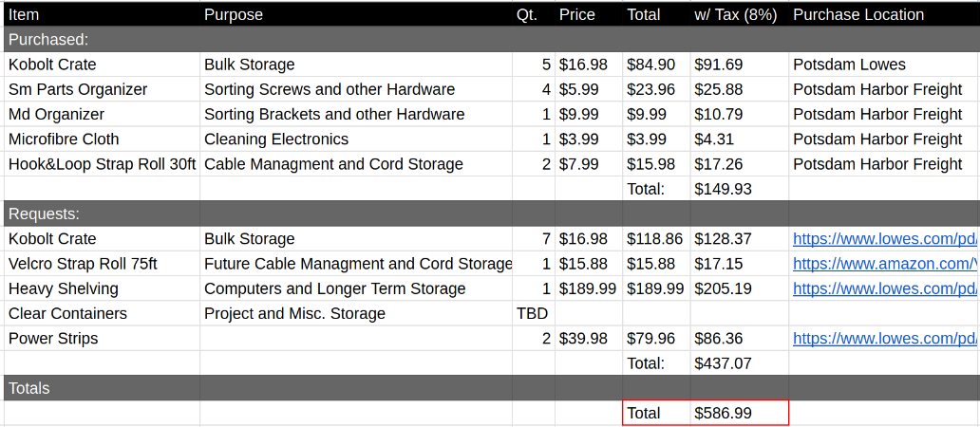This screenshot has height=427, width=980.
Task: Select 'Power Strips' item cell
Action: point(102,339)
